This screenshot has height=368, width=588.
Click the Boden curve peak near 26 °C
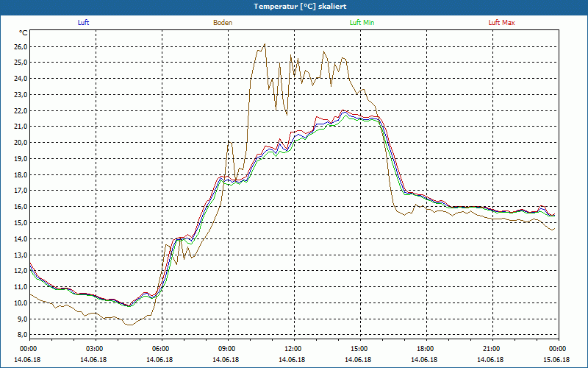pyautogui.click(x=265, y=44)
